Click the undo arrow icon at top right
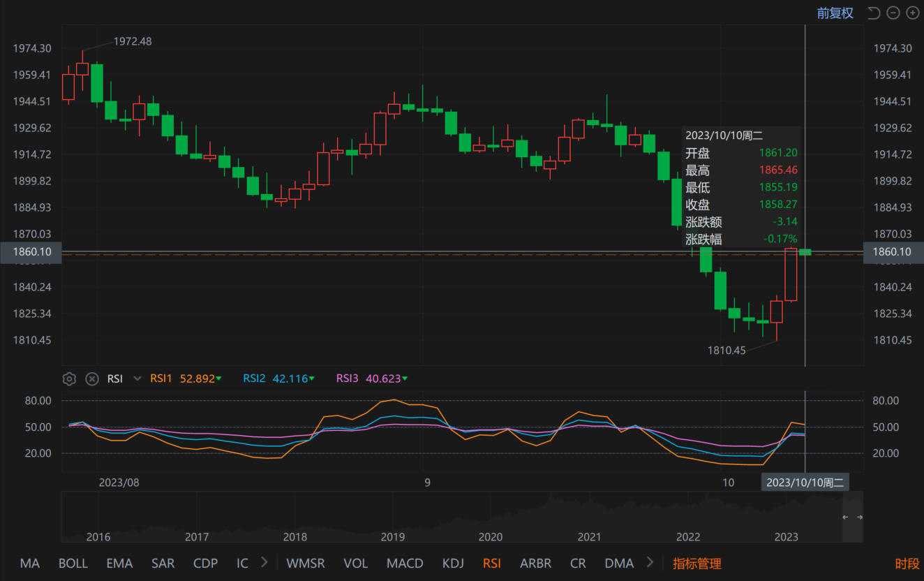This screenshot has width=924, height=581. pos(874,13)
